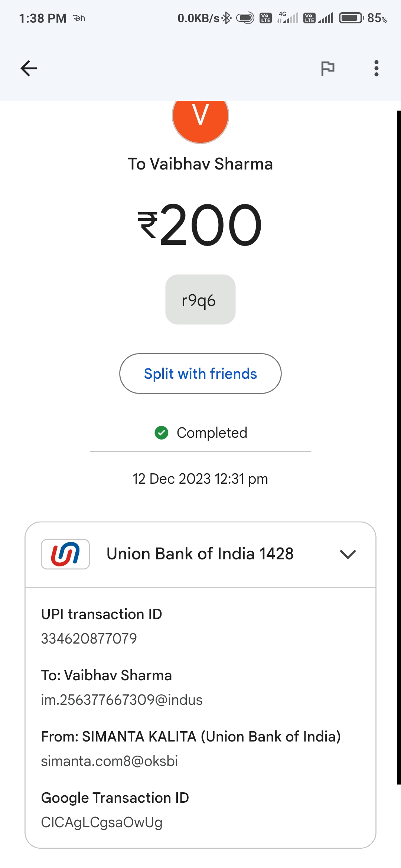Tap the Google Transaction ID CICAgLCgsaOwUg
This screenshot has height=868, width=401.
(x=102, y=822)
